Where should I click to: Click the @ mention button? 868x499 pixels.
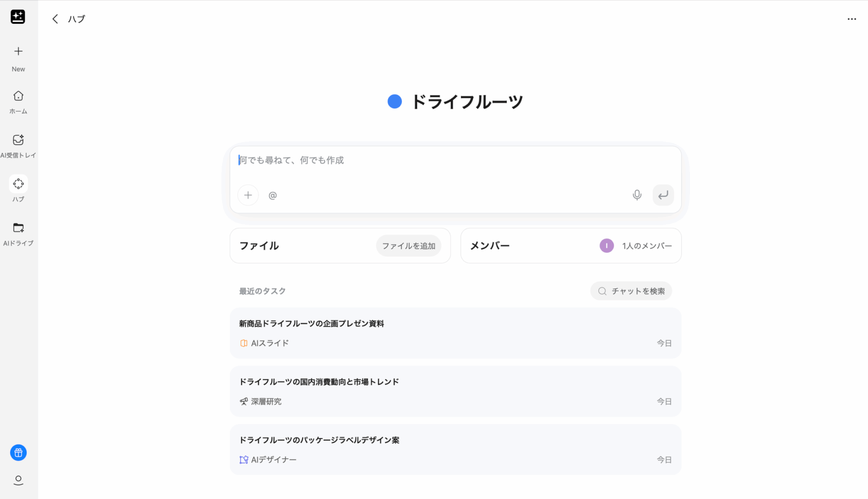point(273,195)
